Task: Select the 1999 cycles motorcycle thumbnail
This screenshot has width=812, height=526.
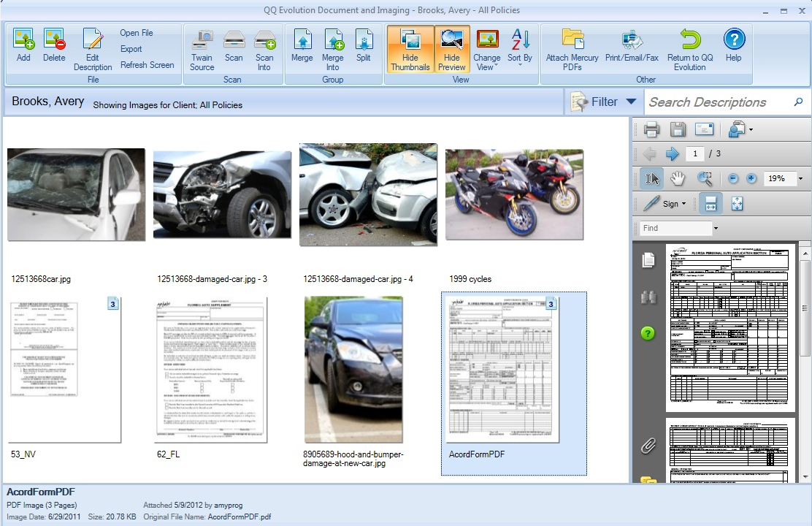Action: click(x=514, y=194)
